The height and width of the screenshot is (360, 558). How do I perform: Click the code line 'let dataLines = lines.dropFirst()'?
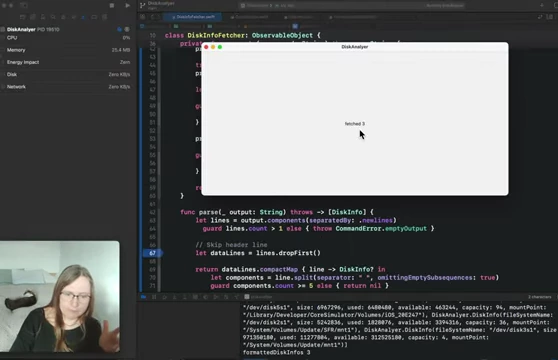[x=258, y=253]
